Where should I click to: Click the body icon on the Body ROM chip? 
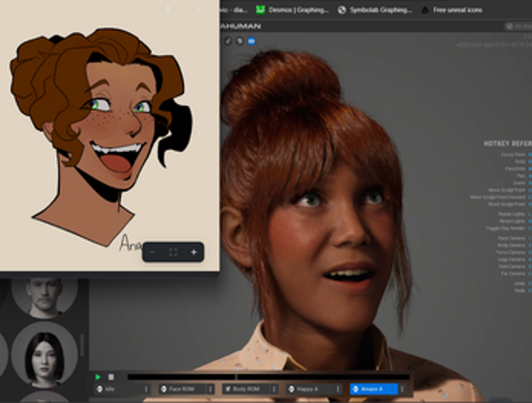click(228, 389)
